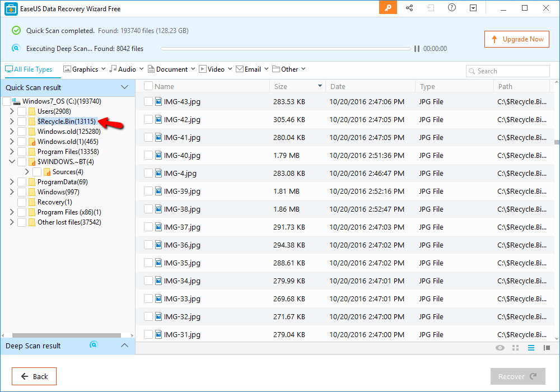The image size is (560, 392).
Task: Enable the preview eye icon
Action: pos(500,348)
